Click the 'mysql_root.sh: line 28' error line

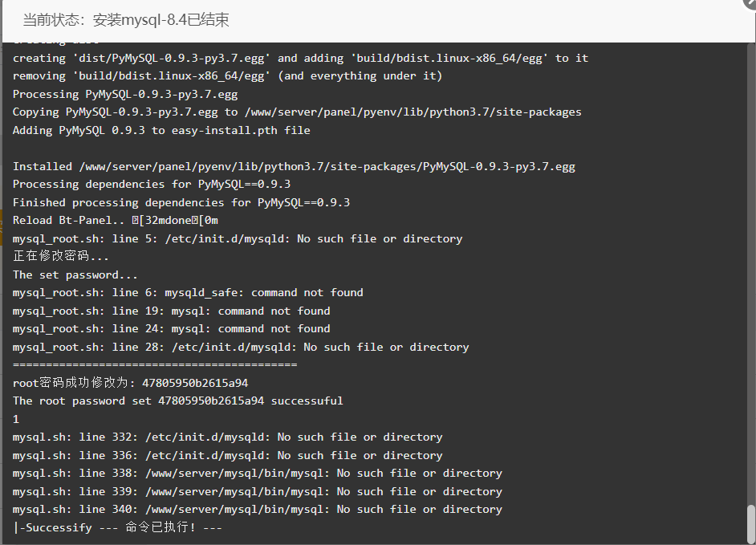click(241, 348)
